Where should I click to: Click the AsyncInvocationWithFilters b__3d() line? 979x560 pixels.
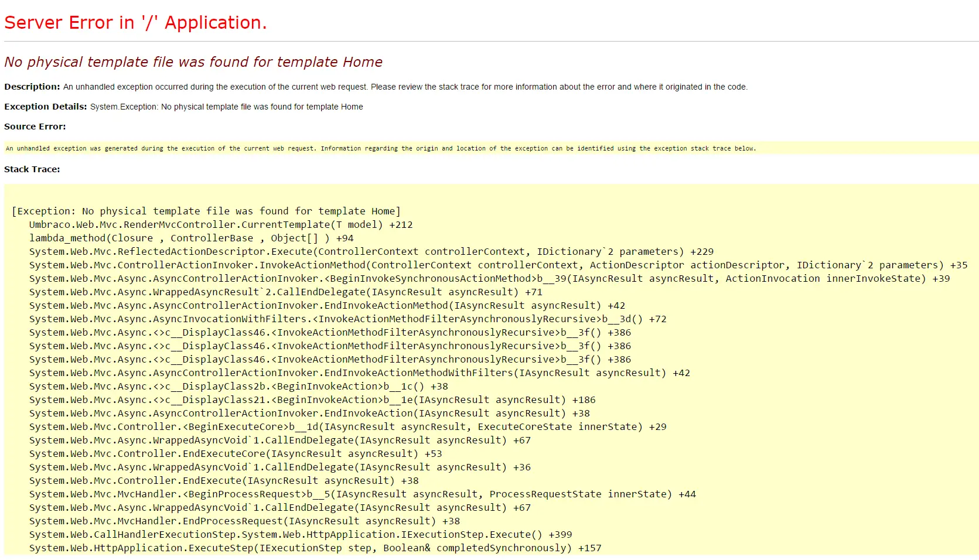coord(348,319)
